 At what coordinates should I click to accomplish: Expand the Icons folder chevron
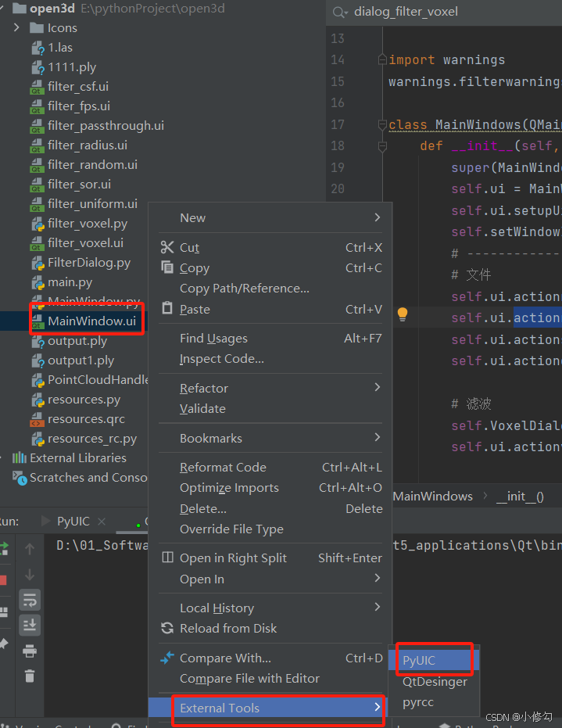[x=16, y=28]
